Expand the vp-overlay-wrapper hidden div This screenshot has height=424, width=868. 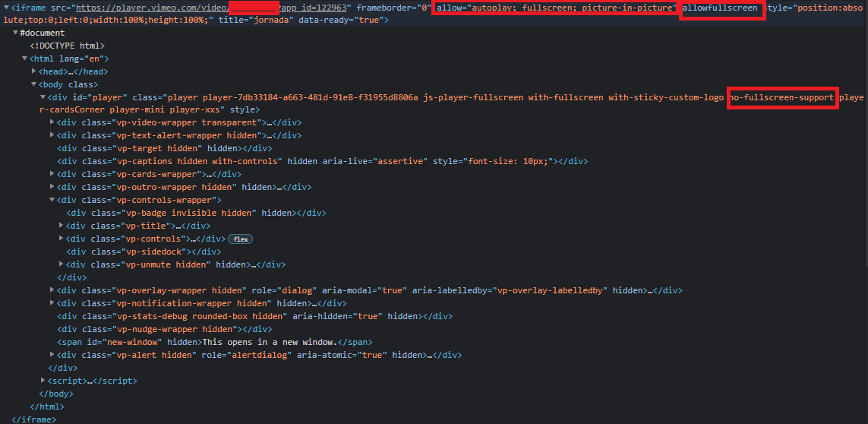point(52,290)
